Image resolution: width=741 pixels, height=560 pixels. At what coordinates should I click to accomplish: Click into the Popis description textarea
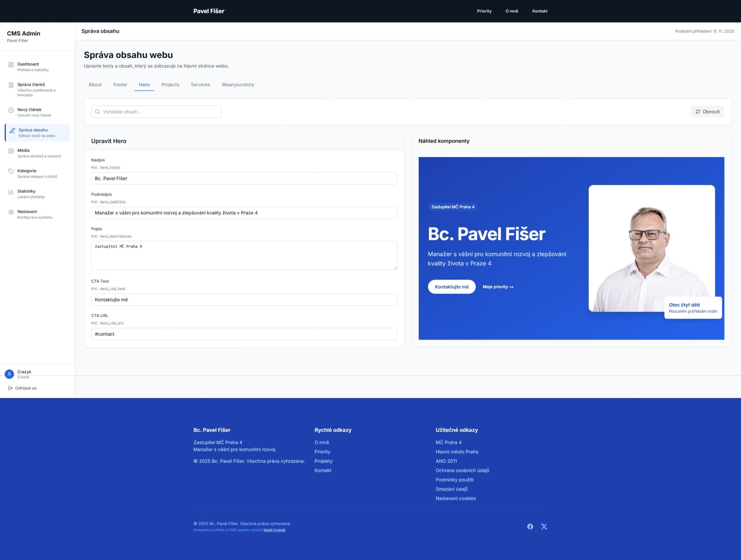pyautogui.click(x=244, y=255)
